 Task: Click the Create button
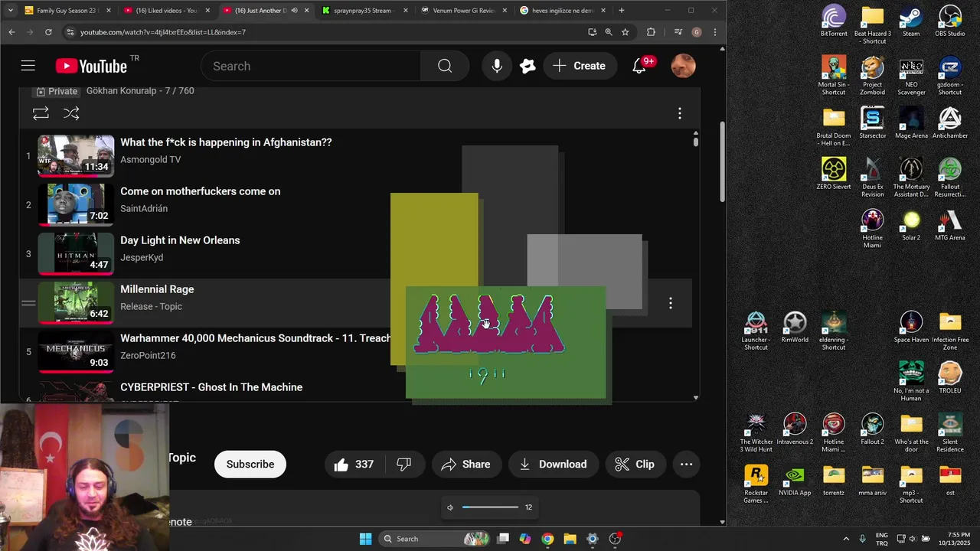(x=580, y=66)
